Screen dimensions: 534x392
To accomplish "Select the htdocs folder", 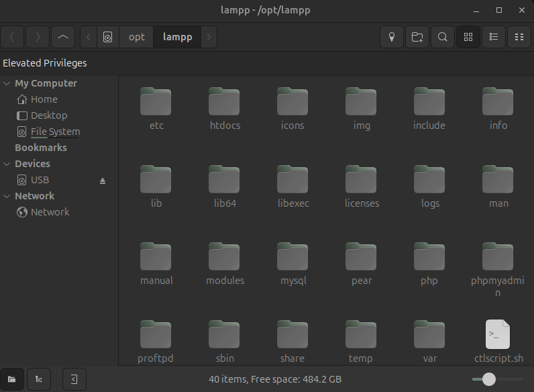I will click(225, 109).
